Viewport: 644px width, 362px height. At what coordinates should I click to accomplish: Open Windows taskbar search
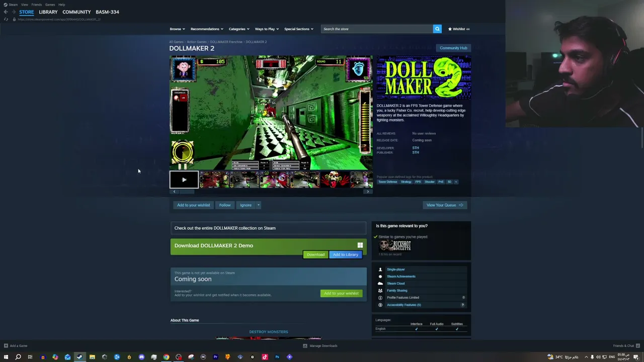(18, 357)
